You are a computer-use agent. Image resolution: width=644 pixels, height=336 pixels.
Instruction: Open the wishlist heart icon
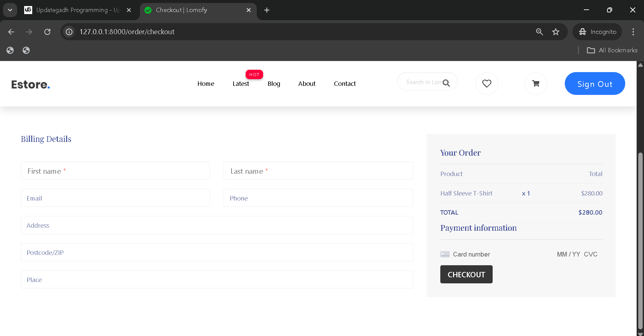(487, 83)
